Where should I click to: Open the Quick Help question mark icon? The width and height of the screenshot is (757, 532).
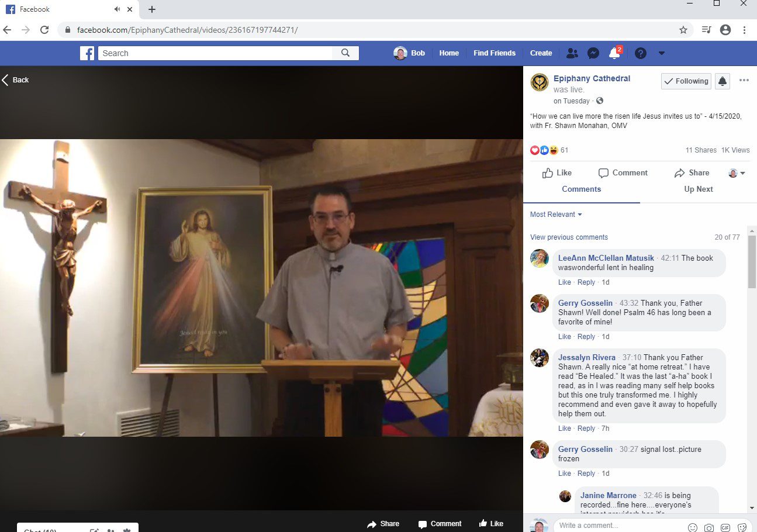tap(641, 53)
